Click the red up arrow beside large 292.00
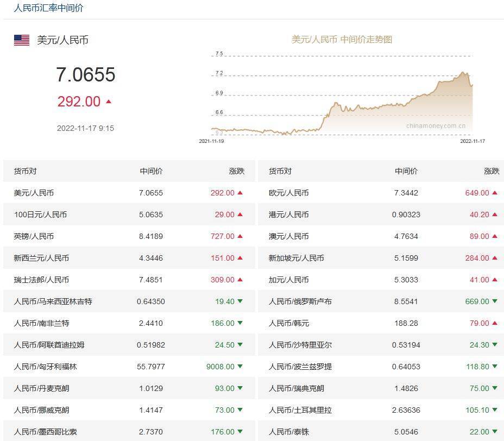Image resolution: width=504 pixels, height=441 pixels. click(109, 102)
